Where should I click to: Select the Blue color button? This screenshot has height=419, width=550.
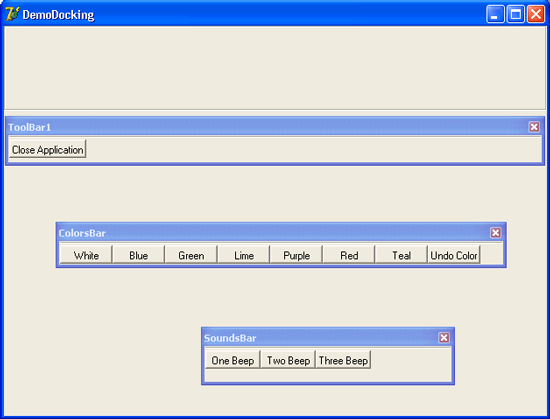(139, 255)
